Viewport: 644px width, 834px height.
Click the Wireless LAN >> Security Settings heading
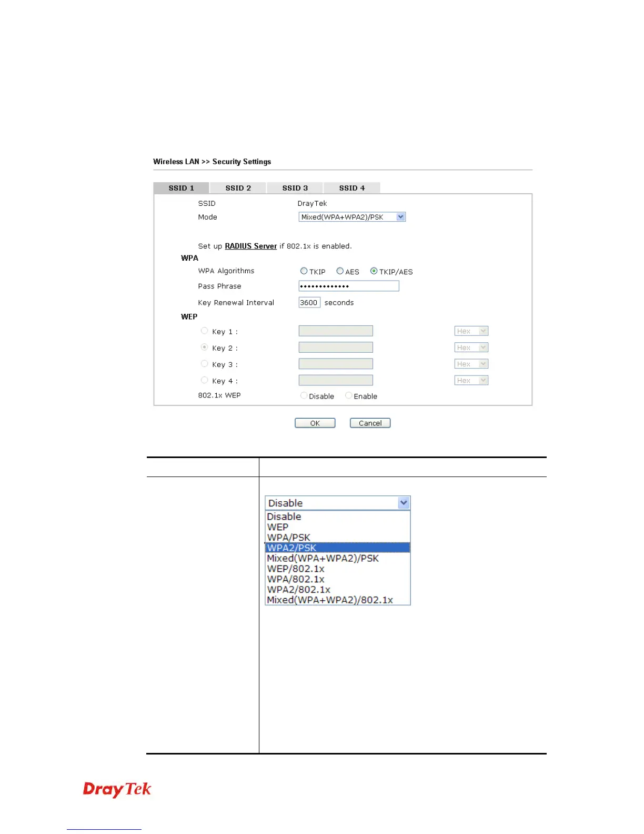pos(212,162)
